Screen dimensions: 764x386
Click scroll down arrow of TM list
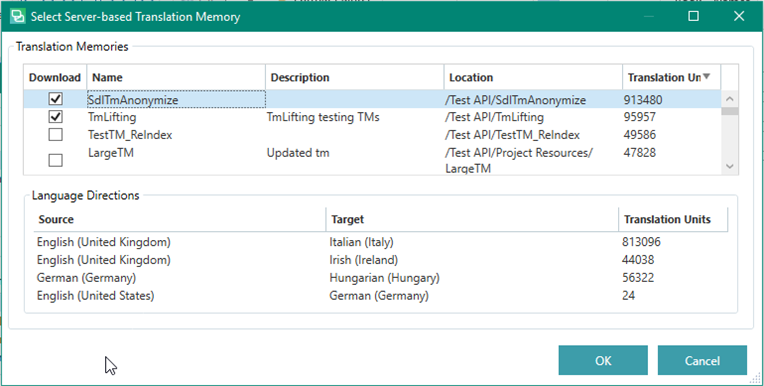(729, 166)
